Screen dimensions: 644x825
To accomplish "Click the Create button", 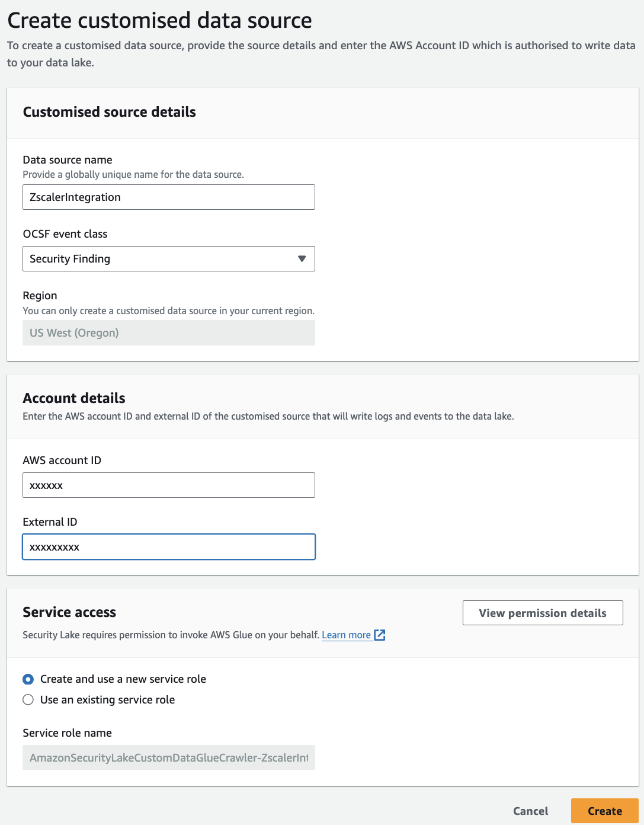I will [604, 810].
